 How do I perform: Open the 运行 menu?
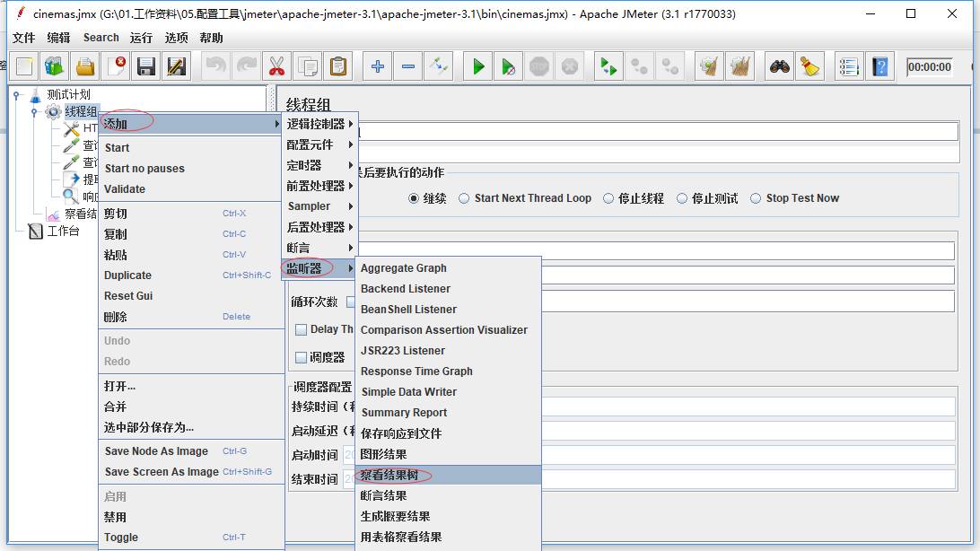(141, 38)
